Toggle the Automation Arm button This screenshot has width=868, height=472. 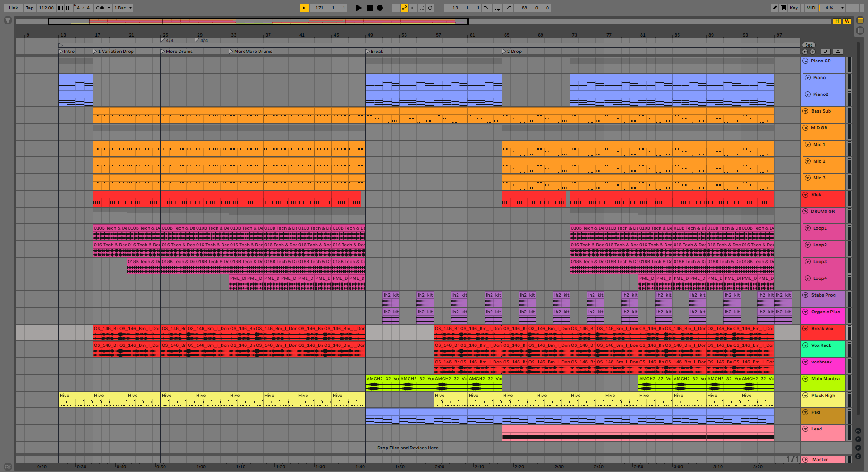404,8
